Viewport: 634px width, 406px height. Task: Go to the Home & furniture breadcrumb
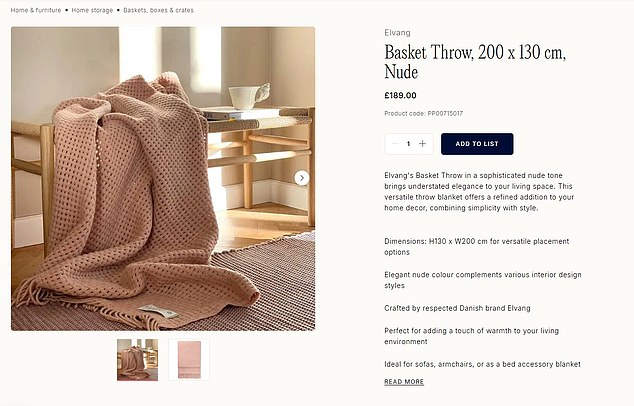pyautogui.click(x=36, y=10)
